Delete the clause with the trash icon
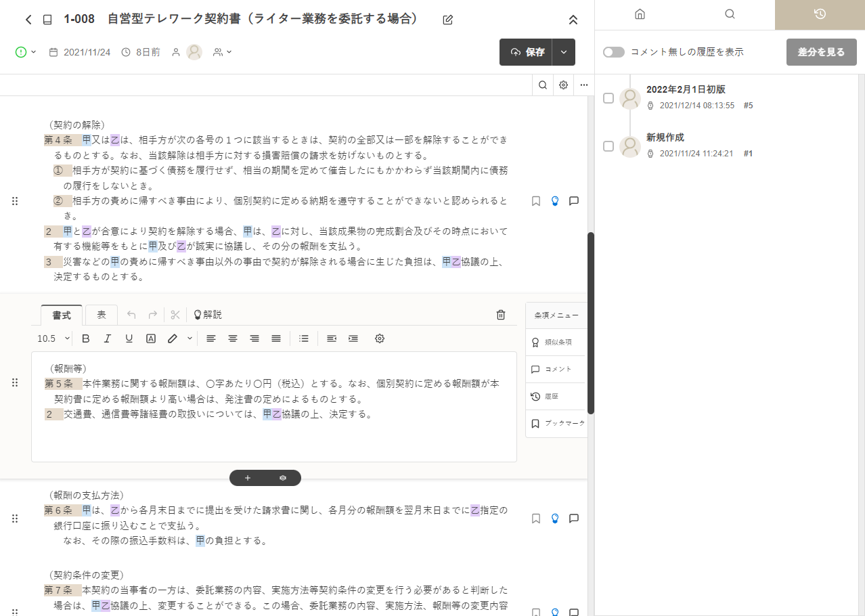 [x=501, y=315]
